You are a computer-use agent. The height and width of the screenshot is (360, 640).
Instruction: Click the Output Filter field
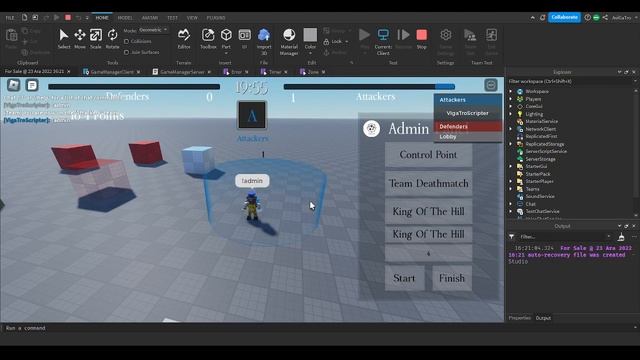click(565, 236)
